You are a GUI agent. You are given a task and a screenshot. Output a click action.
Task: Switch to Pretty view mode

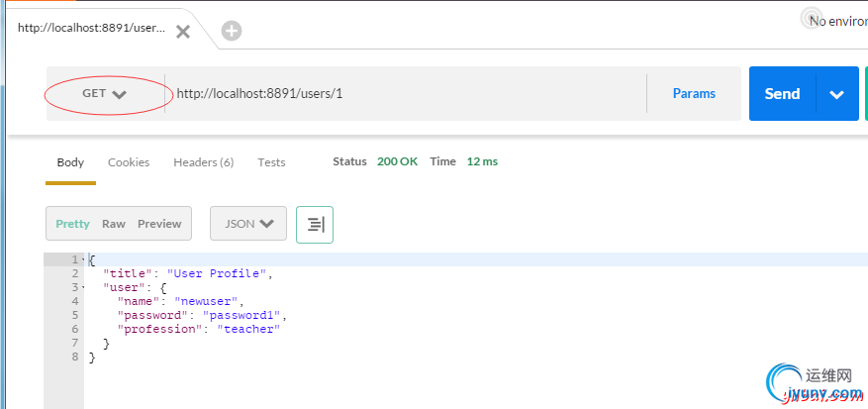tap(72, 224)
